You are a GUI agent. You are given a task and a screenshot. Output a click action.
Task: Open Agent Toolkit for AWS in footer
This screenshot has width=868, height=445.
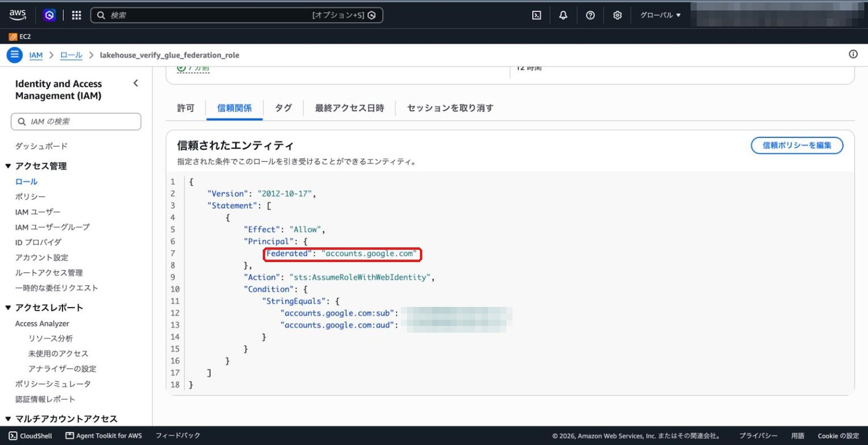[104, 436]
